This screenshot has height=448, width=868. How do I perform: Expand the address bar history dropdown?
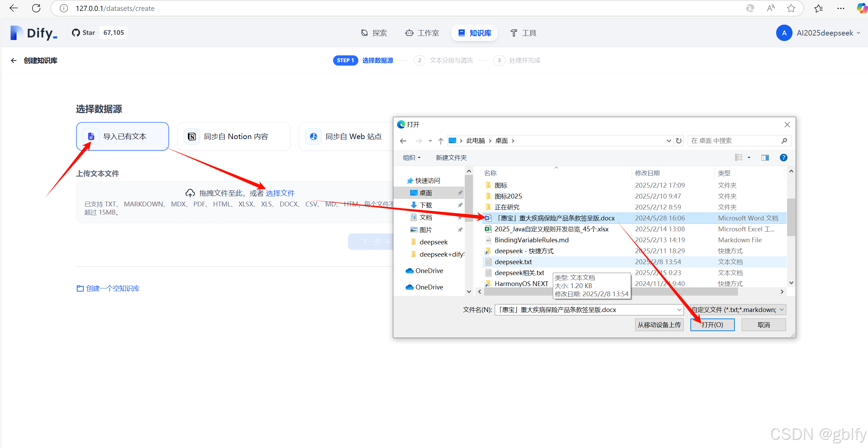pyautogui.click(x=669, y=141)
